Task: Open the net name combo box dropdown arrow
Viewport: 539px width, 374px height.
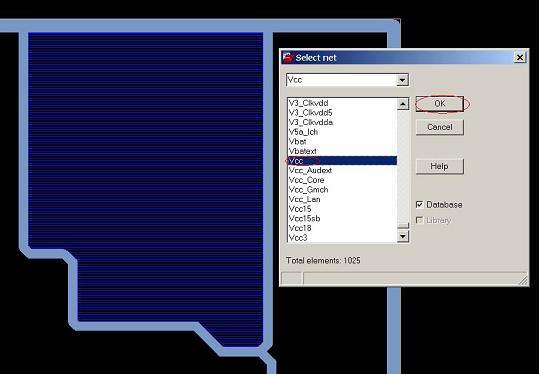Action: (x=402, y=80)
